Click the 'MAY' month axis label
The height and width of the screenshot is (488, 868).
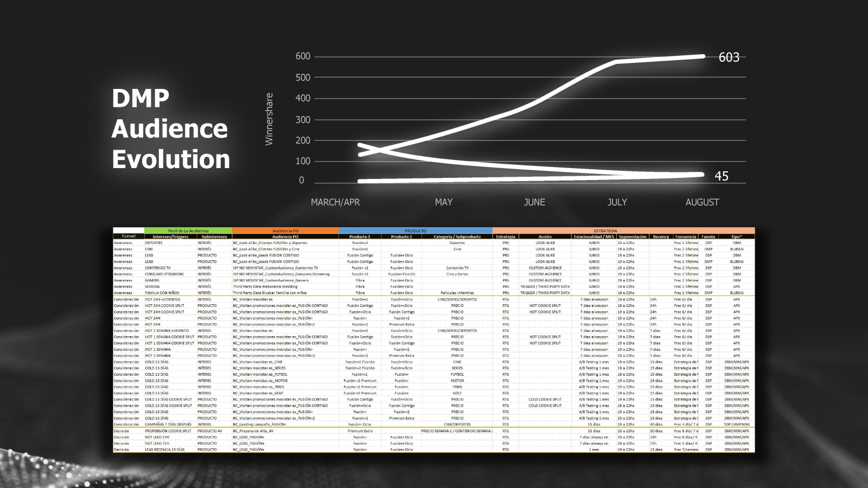pos(444,202)
